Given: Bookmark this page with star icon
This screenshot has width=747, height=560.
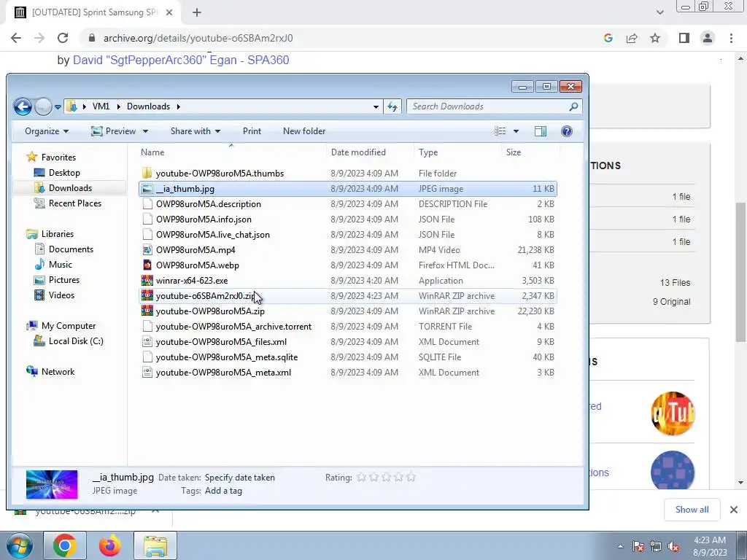Looking at the screenshot, I should [x=655, y=38].
